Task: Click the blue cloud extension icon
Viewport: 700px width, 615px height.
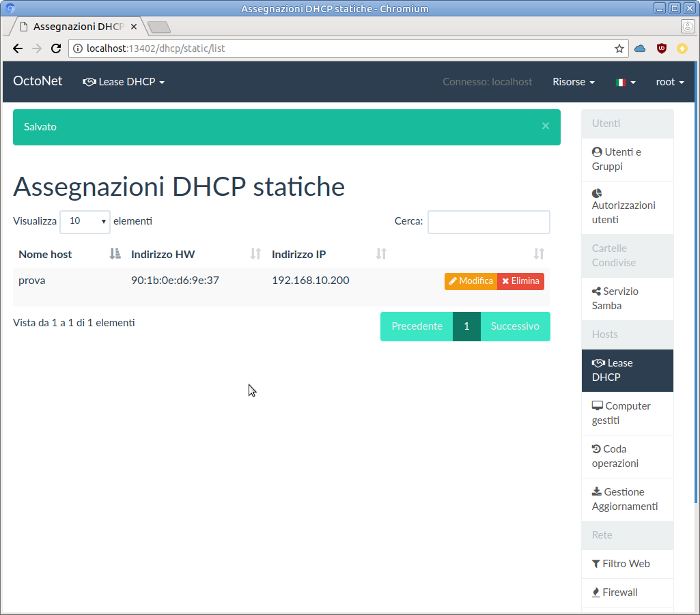Action: [640, 48]
